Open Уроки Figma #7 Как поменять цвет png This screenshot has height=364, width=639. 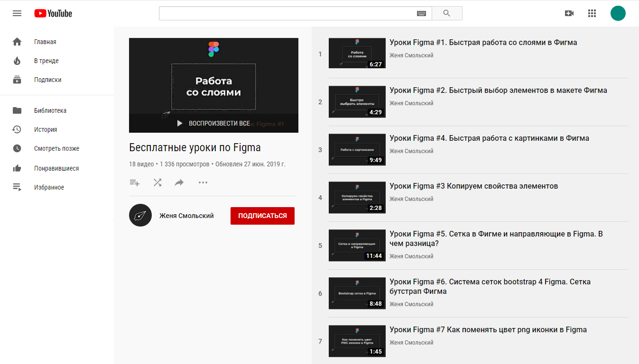point(488,329)
